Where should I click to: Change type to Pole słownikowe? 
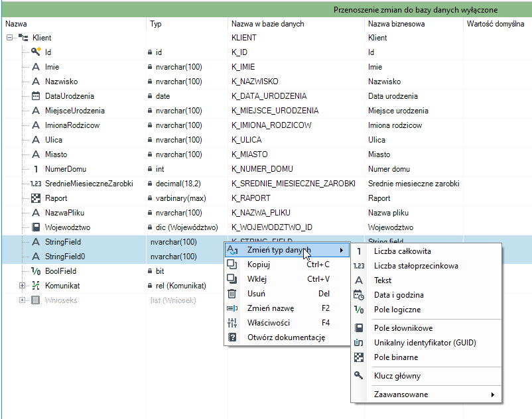(x=426, y=328)
